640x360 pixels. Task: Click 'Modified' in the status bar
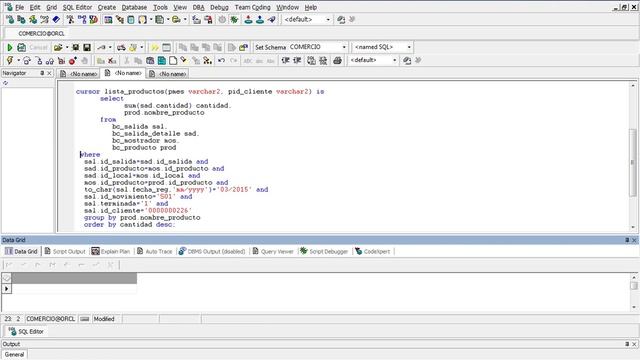tap(104, 319)
